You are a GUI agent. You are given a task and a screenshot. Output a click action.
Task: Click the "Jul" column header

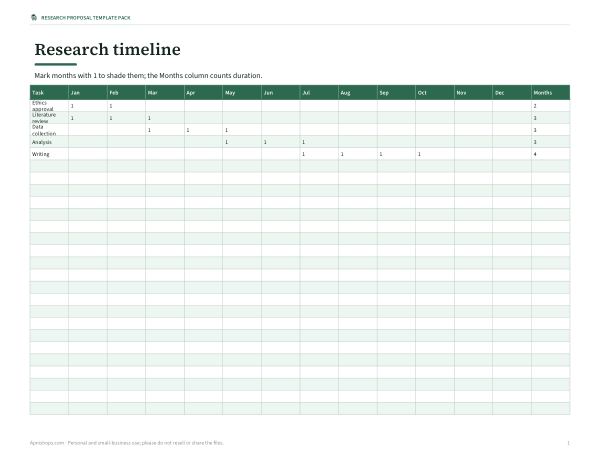click(x=319, y=93)
